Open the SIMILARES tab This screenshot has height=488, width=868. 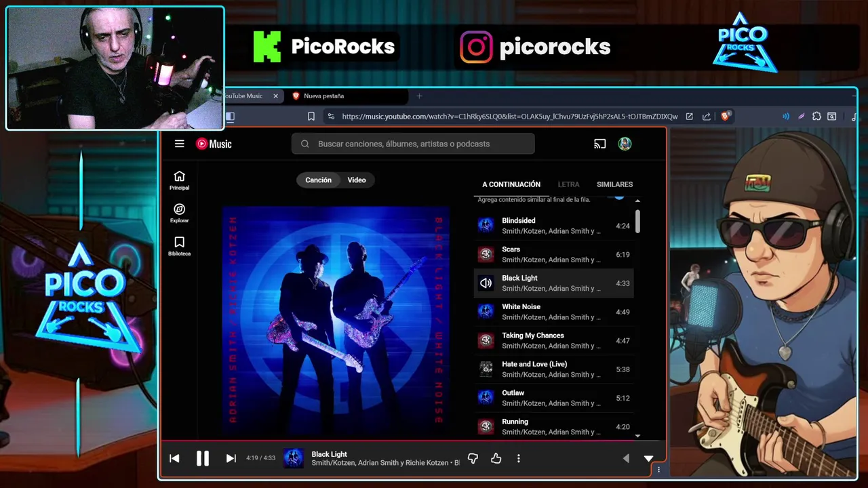click(x=614, y=184)
